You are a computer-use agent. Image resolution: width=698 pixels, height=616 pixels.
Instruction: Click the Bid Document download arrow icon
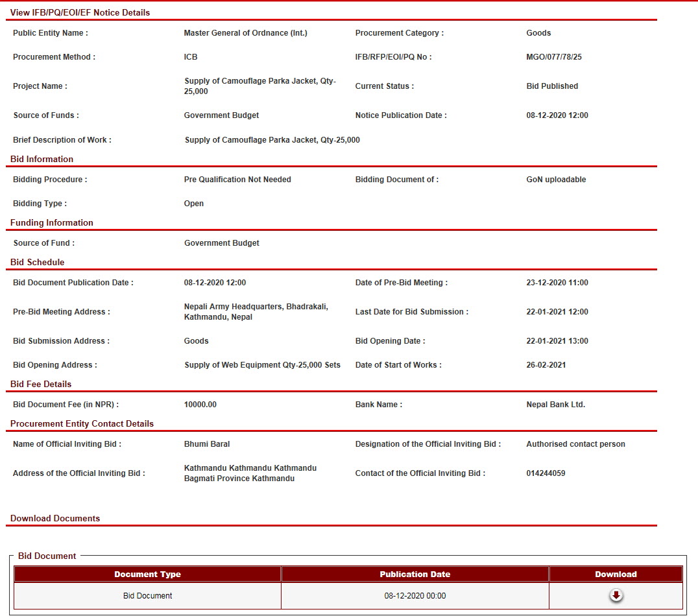coord(616,595)
